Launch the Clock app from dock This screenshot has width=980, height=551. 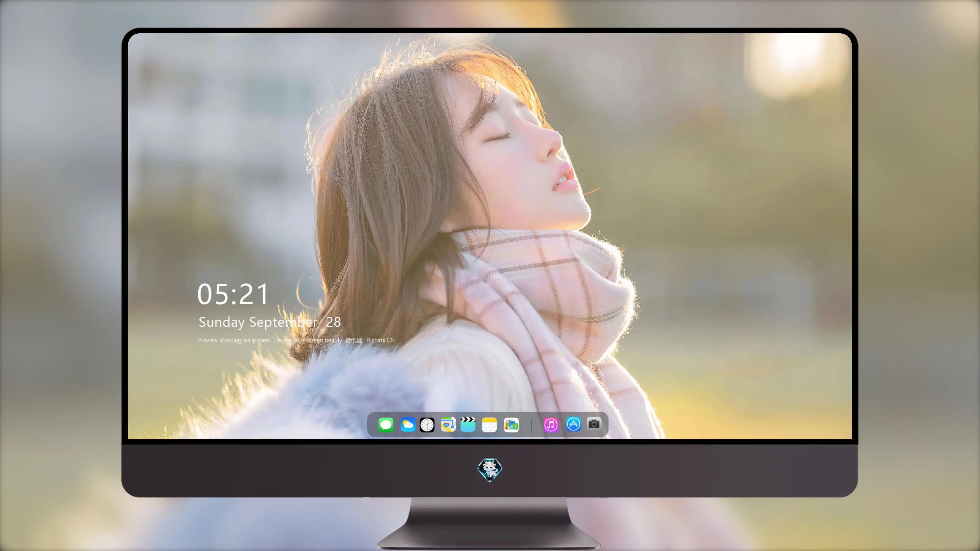pyautogui.click(x=427, y=425)
